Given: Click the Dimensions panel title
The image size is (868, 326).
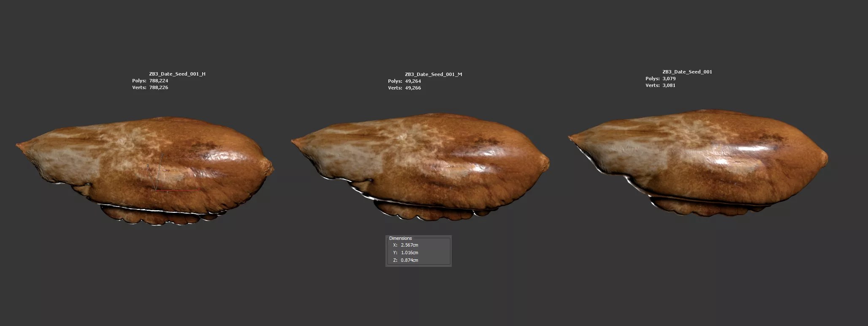Looking at the screenshot, I should pyautogui.click(x=400, y=238).
